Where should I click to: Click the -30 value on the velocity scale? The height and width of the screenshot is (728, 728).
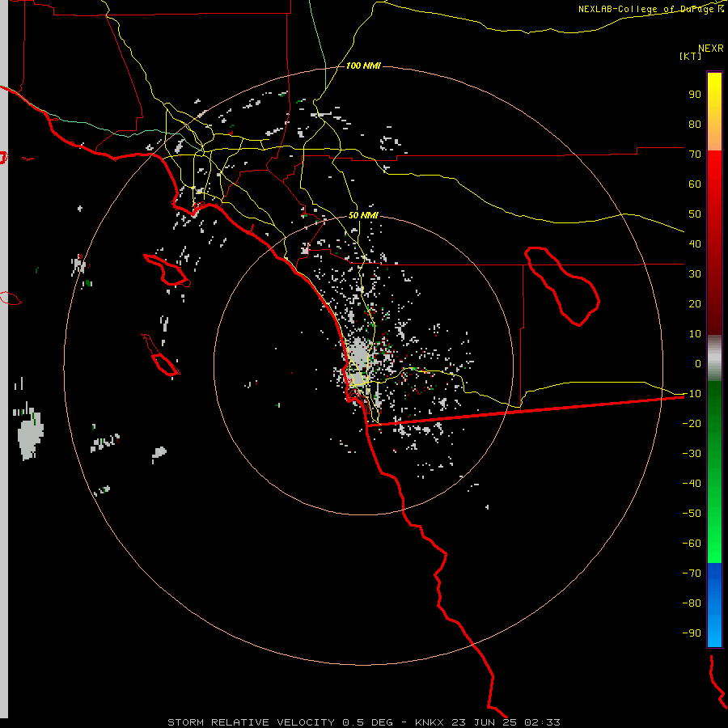[x=692, y=454]
